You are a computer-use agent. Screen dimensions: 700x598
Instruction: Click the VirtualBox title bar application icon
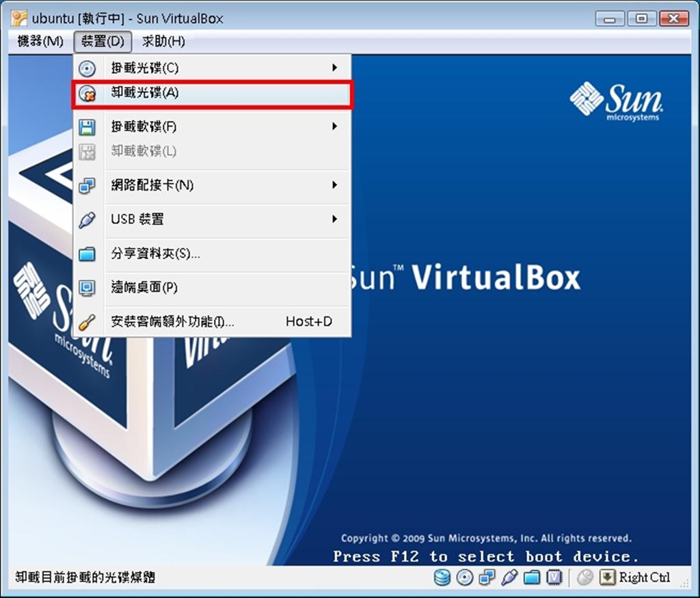coord(19,18)
